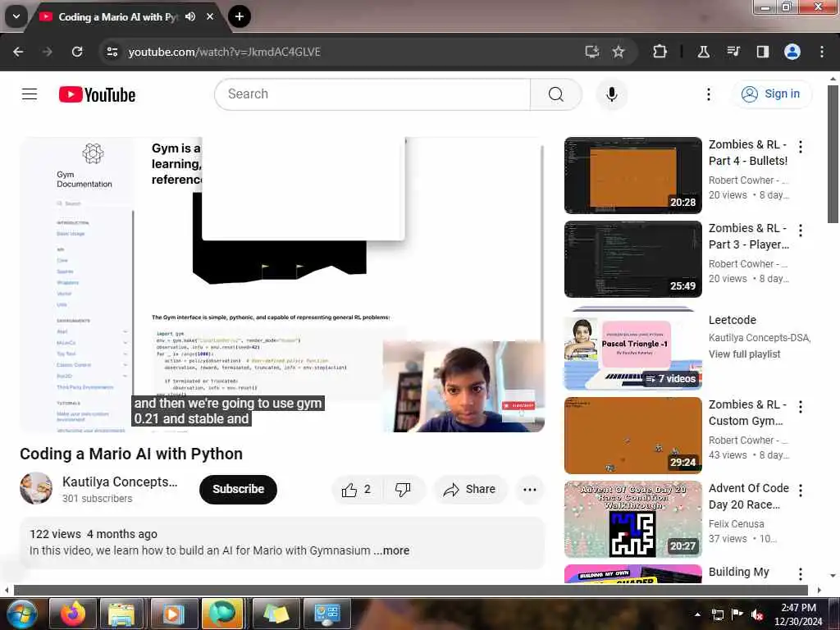Go back to the previous page

pyautogui.click(x=18, y=52)
